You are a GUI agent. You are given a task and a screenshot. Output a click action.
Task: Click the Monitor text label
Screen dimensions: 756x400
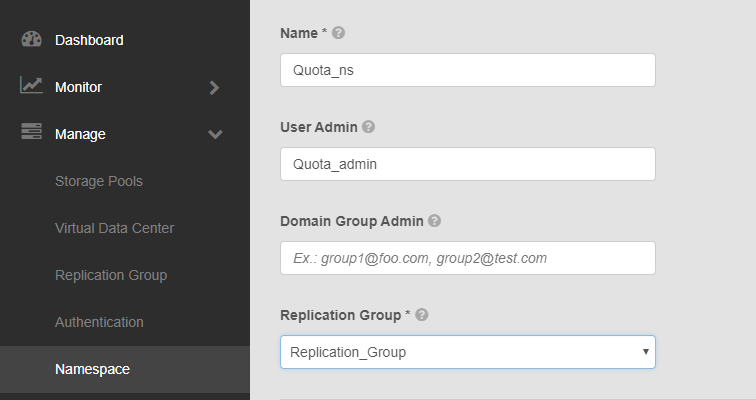pos(79,87)
